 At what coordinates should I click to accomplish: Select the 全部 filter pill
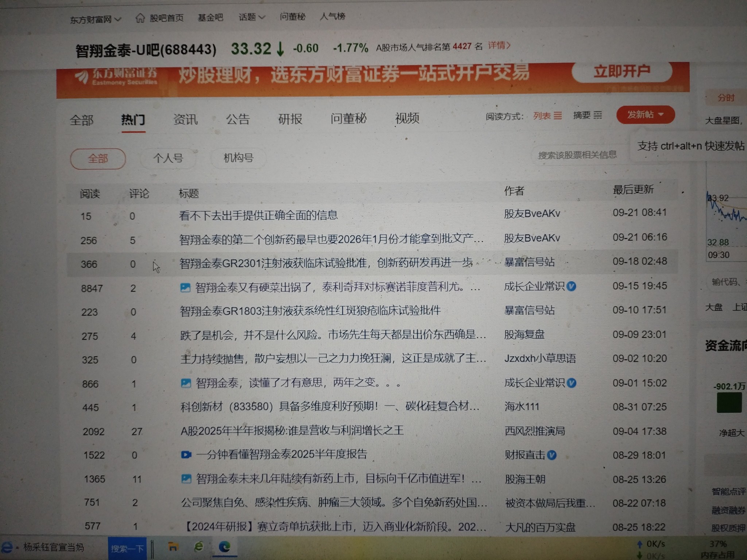pyautogui.click(x=98, y=159)
